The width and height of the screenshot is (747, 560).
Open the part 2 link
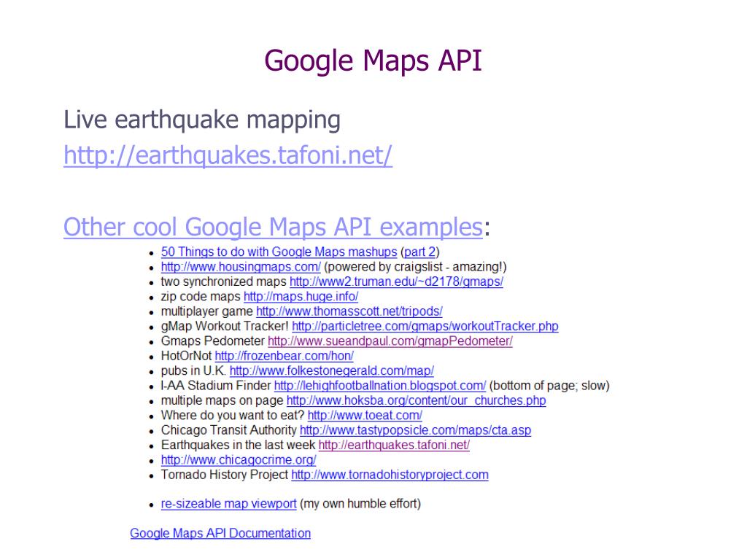[419, 252]
